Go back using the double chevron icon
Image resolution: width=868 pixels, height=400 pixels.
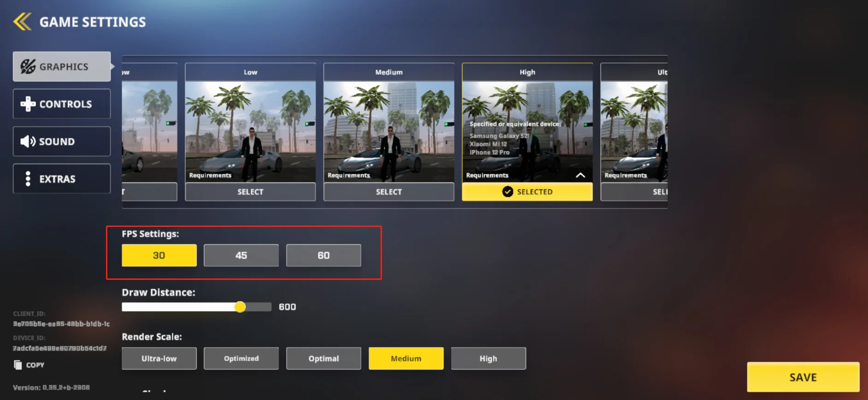pos(22,22)
